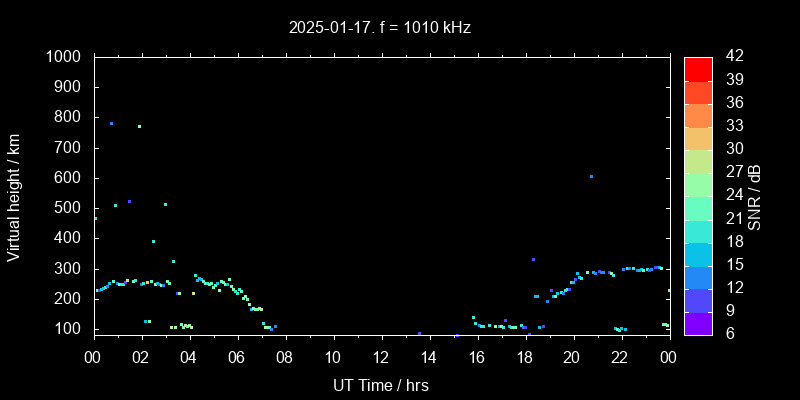Click the 'UT Time / hrs' axis label
This screenshot has height=400, width=800.
pyautogui.click(x=381, y=384)
